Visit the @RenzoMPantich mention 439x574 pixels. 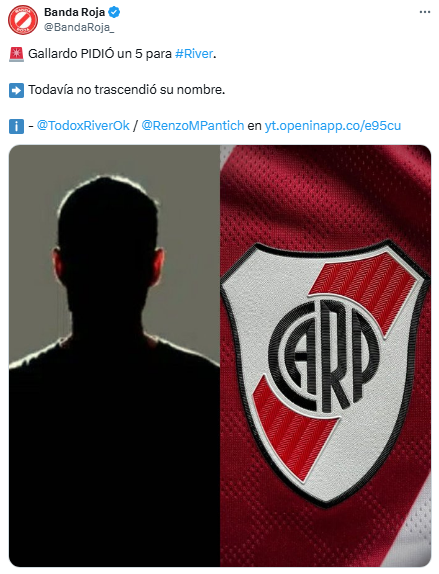click(193, 126)
